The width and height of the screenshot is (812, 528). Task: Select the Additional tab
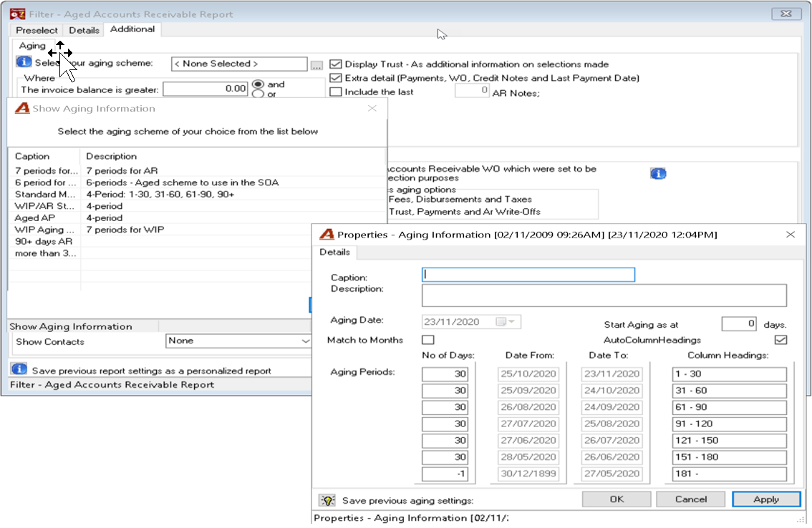[132, 29]
